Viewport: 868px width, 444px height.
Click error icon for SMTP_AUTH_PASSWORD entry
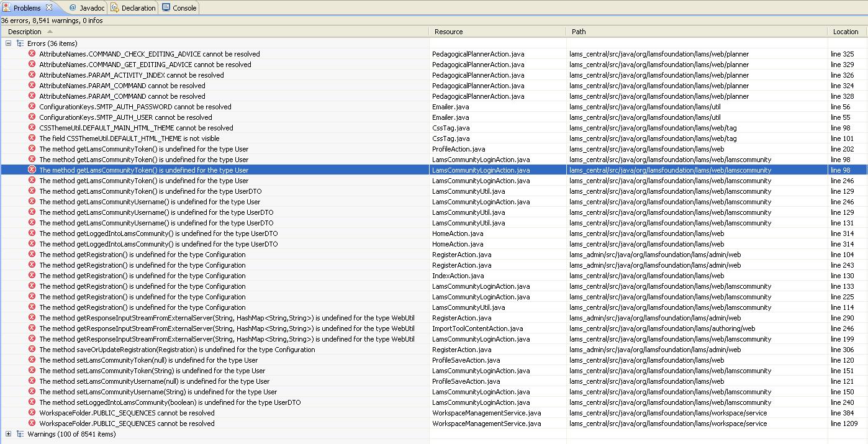32,107
